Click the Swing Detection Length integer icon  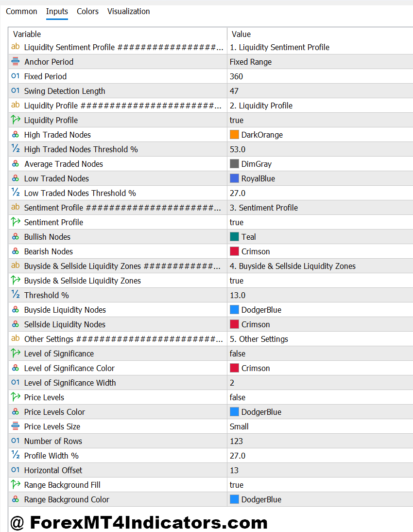(x=16, y=90)
